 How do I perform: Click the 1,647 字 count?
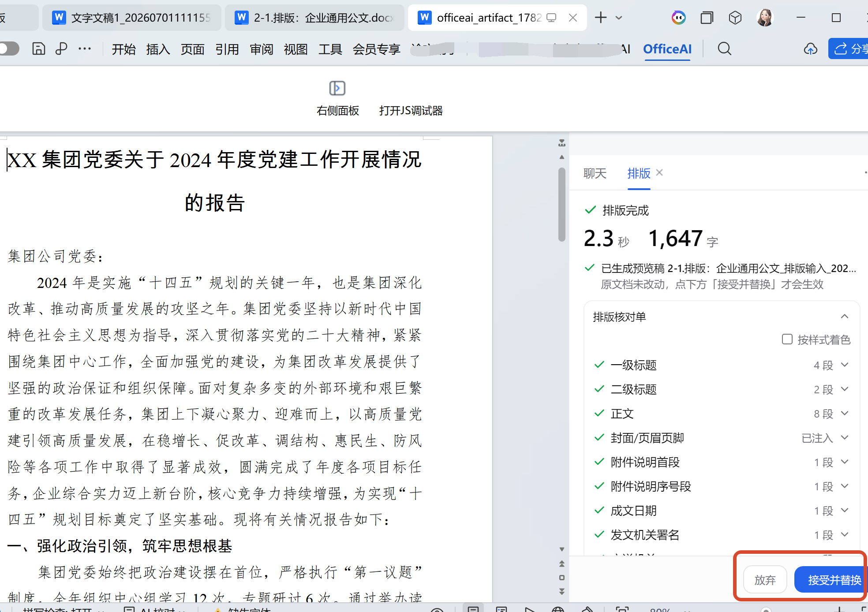(683, 239)
